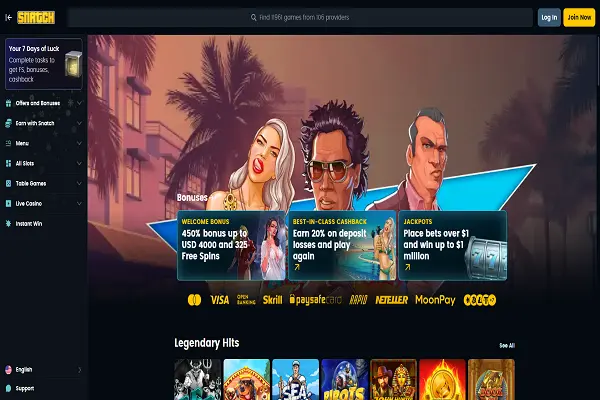Viewport: 600px width, 400px height.
Task: Click the All Slots icon
Action: point(8,163)
